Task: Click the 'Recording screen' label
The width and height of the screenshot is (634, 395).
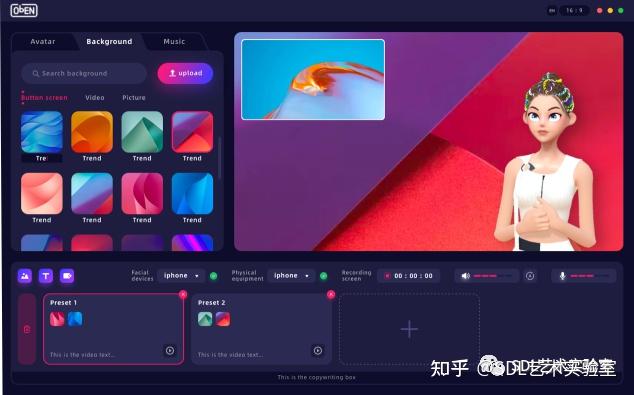Action: (356, 276)
